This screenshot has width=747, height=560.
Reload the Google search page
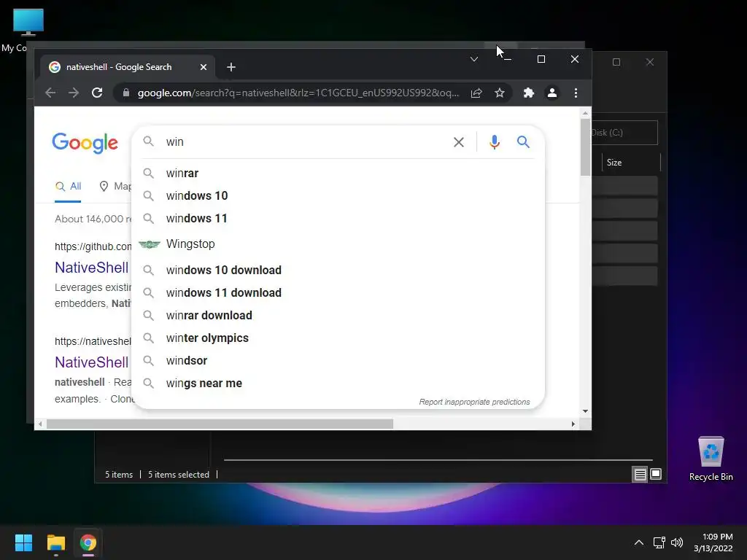coord(97,93)
